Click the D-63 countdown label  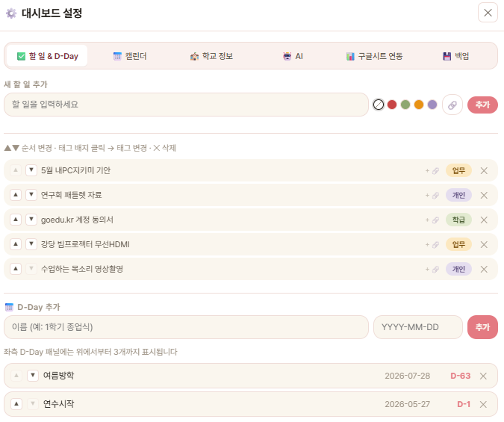460,376
